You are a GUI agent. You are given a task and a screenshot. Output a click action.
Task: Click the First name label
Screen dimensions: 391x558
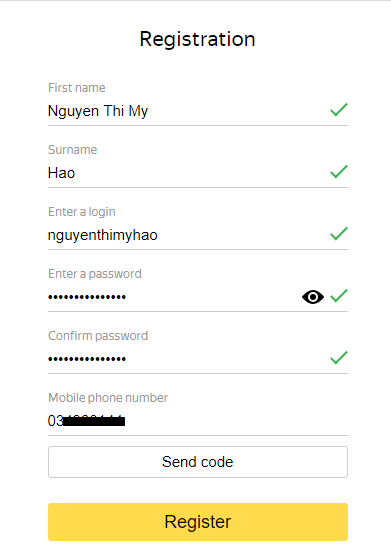tap(77, 88)
